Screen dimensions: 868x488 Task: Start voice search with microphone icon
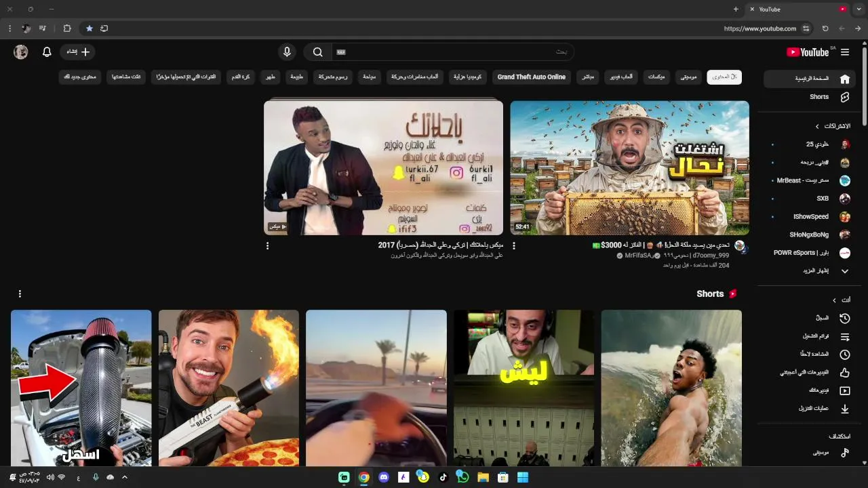[287, 52]
